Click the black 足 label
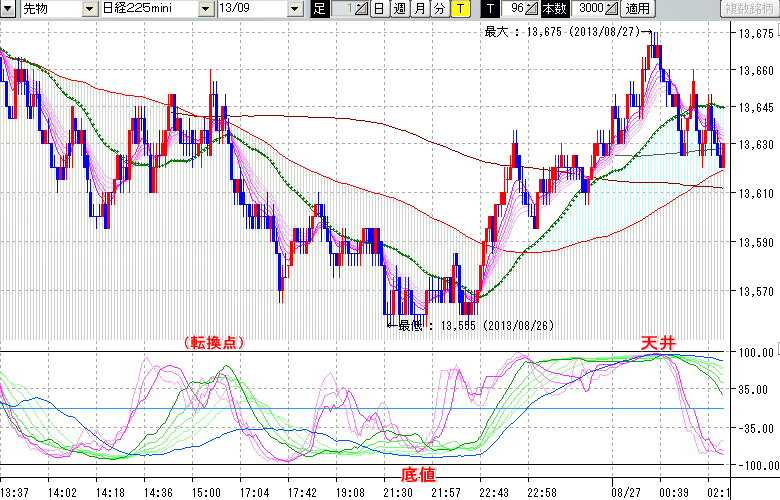Image resolution: width=780 pixels, height=500 pixels. (x=320, y=9)
